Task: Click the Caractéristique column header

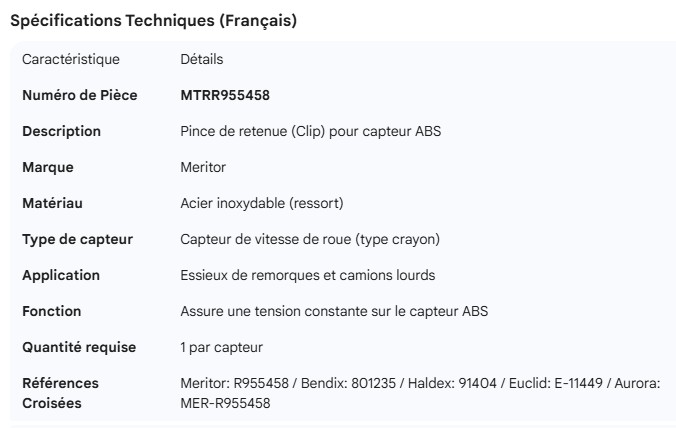Action: tap(70, 60)
